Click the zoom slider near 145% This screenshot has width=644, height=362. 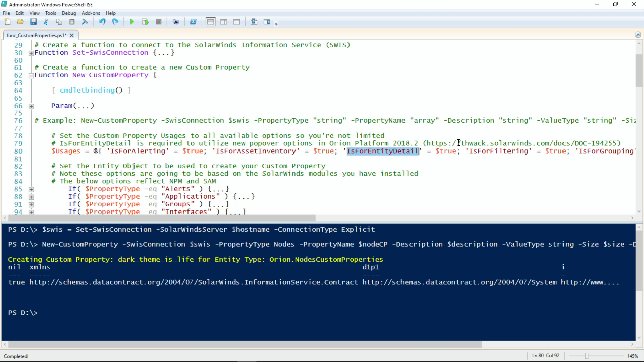point(587,356)
